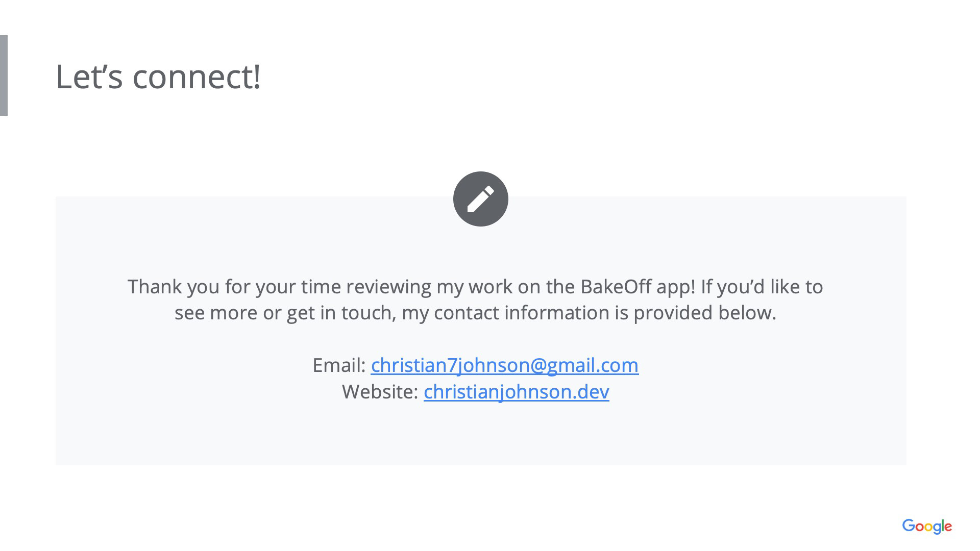
Task: Select the "Email:" label
Action: [339, 365]
